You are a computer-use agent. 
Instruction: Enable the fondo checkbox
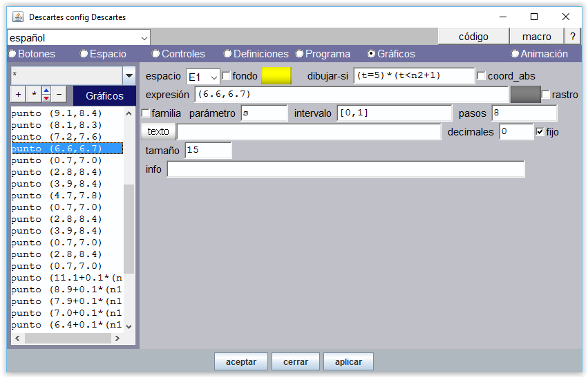point(226,76)
